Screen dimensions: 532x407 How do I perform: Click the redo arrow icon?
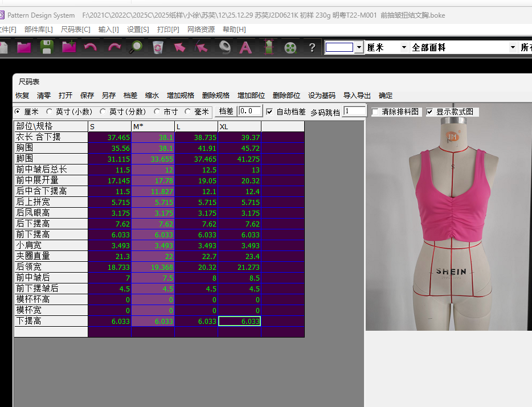(114, 47)
